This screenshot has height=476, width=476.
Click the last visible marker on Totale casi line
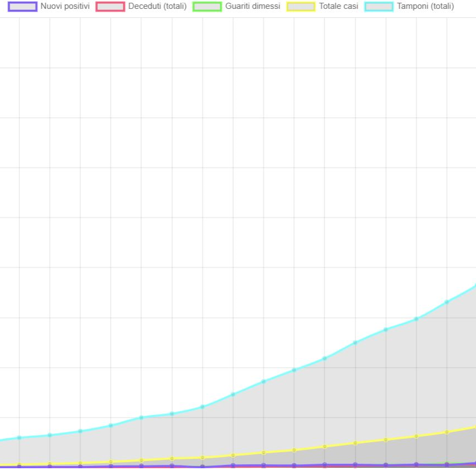click(x=447, y=432)
